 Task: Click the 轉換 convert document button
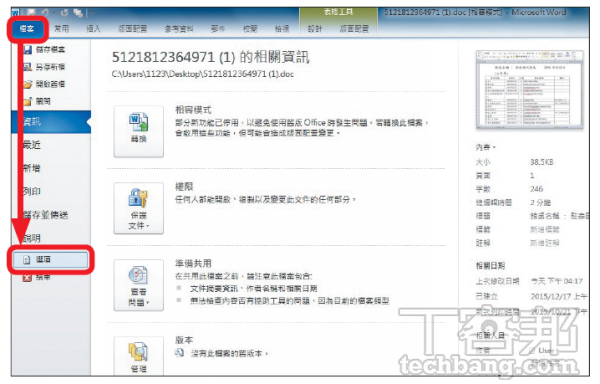[139, 131]
